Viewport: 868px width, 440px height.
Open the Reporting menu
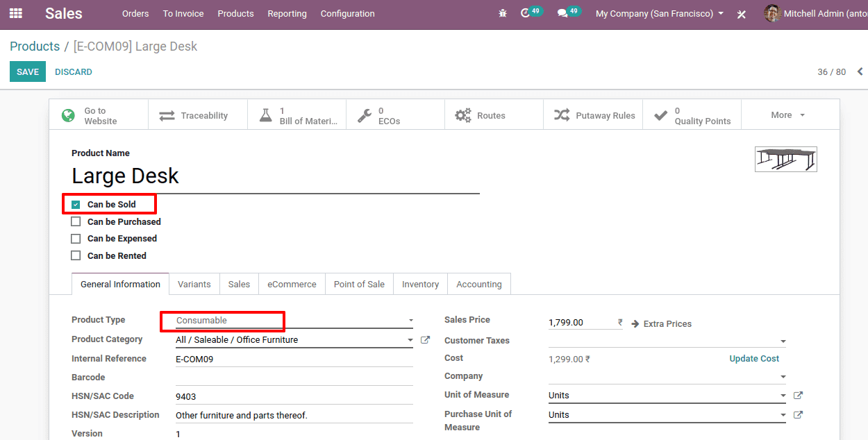tap(287, 13)
